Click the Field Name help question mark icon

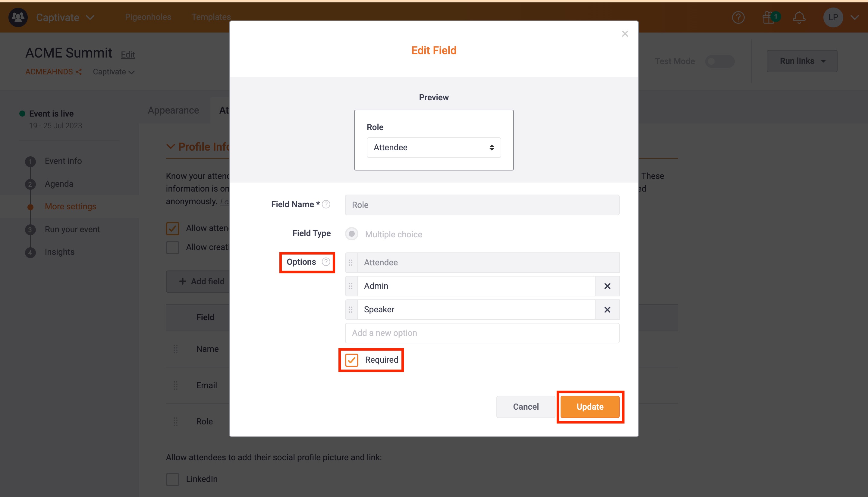click(x=326, y=204)
